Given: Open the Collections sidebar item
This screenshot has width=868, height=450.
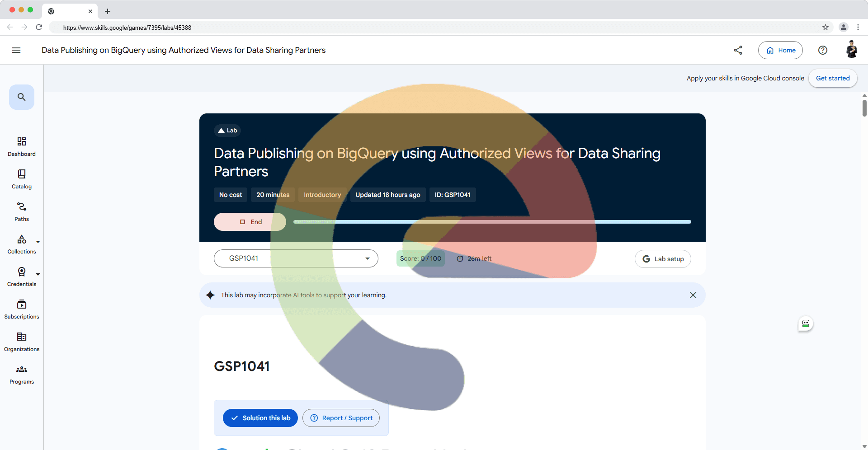Looking at the screenshot, I should pyautogui.click(x=22, y=244).
